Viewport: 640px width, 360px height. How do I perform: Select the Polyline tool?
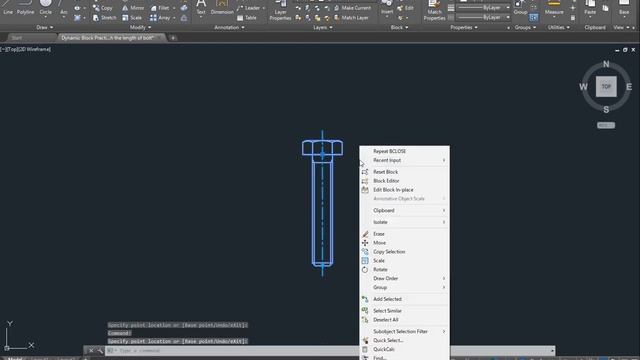click(x=25, y=8)
